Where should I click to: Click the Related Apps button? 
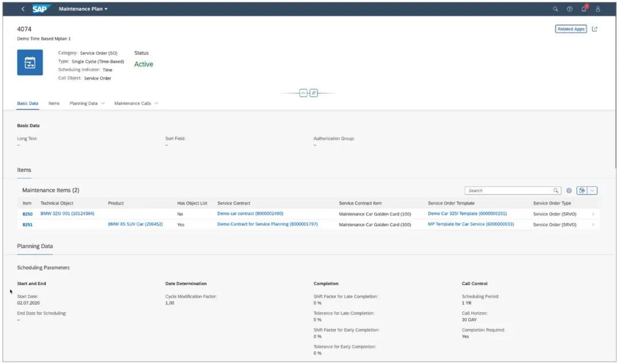(x=570, y=28)
